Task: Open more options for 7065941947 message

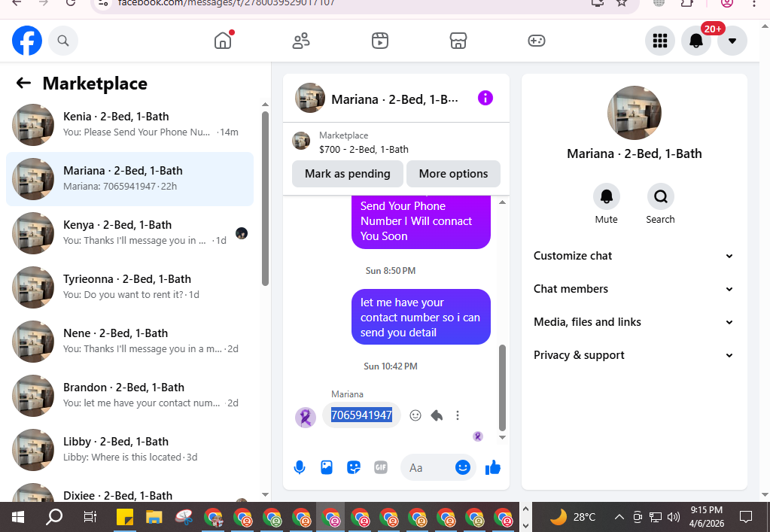Action: pos(457,415)
